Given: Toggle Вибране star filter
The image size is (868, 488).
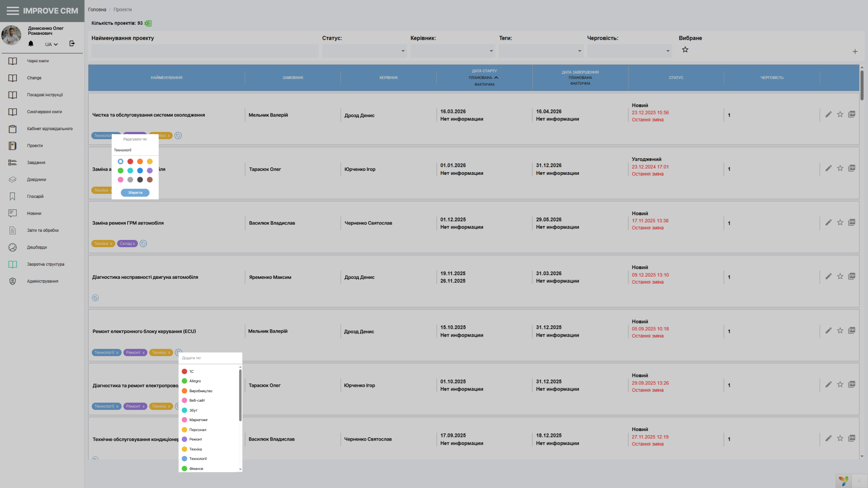Looking at the screenshot, I should click(x=685, y=50).
